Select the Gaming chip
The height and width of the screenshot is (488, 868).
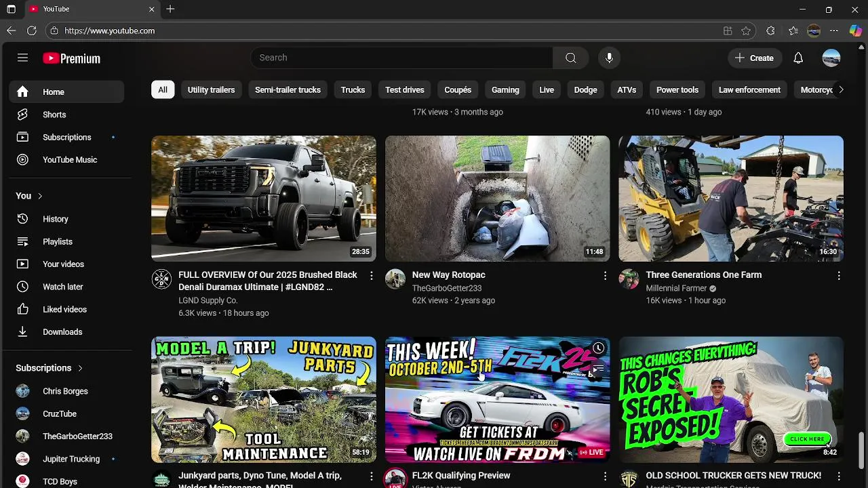point(505,89)
